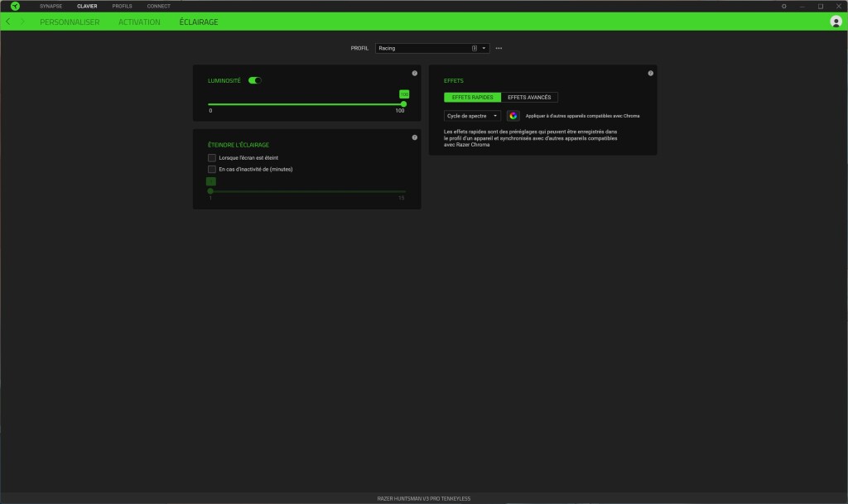Viewport: 848px width, 504px height.
Task: Open the Cycle de spectre effect dropdown
Action: click(472, 116)
